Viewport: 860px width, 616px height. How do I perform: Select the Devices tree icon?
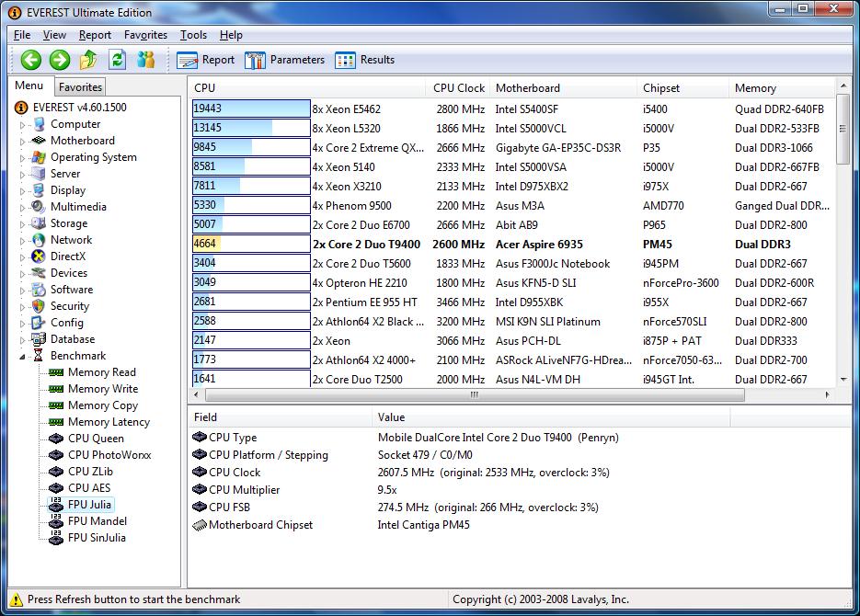coord(39,272)
